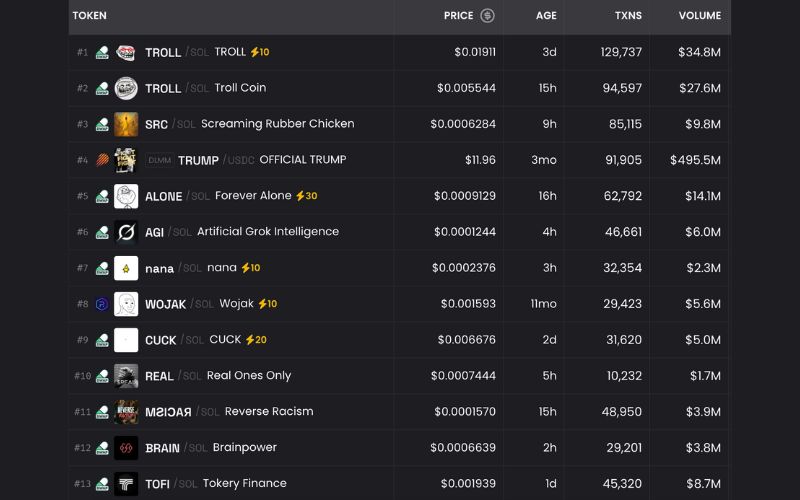Click the boost 10 lightning badge on #1 TROLL
The width and height of the screenshot is (800, 500).
tap(260, 52)
